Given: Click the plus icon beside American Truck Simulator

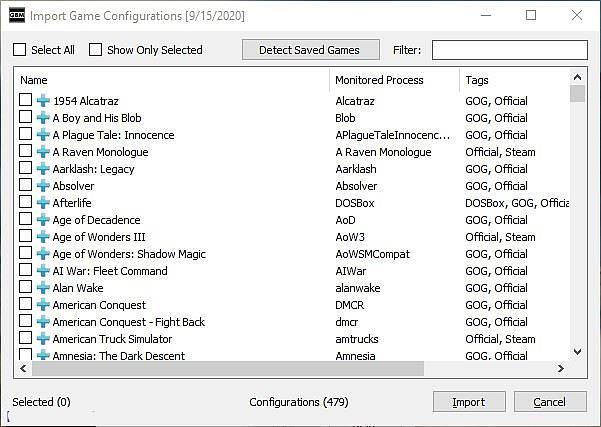Looking at the screenshot, I should [43, 339].
